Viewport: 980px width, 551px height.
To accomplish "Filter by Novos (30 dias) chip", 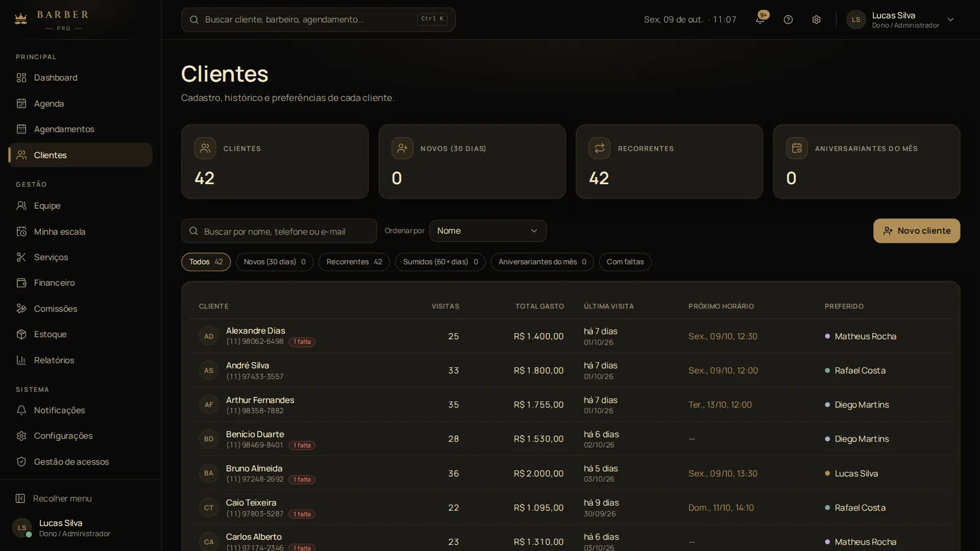I will 274,262.
